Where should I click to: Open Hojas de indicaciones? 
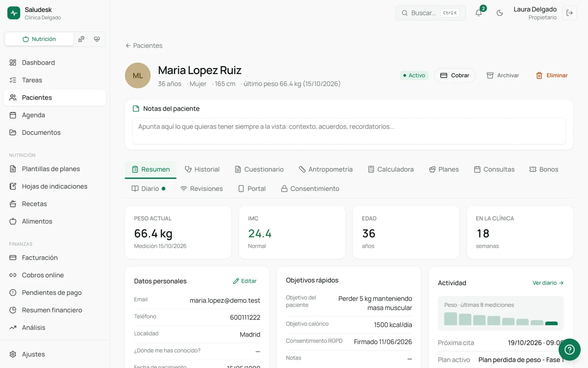[x=55, y=187]
